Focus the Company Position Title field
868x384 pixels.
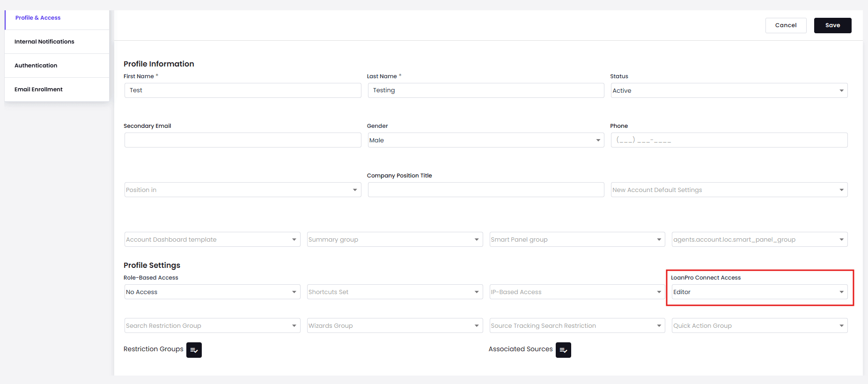[486, 190]
